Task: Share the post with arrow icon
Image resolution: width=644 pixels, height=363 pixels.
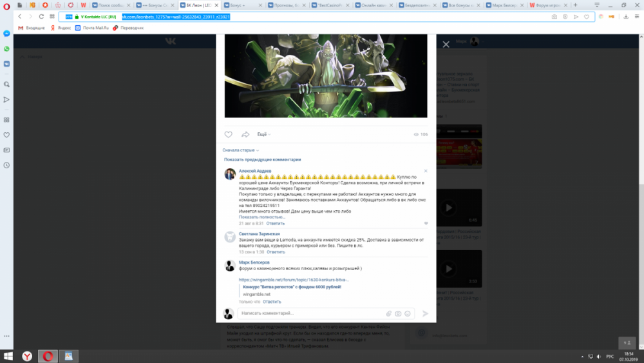Action: 245,134
